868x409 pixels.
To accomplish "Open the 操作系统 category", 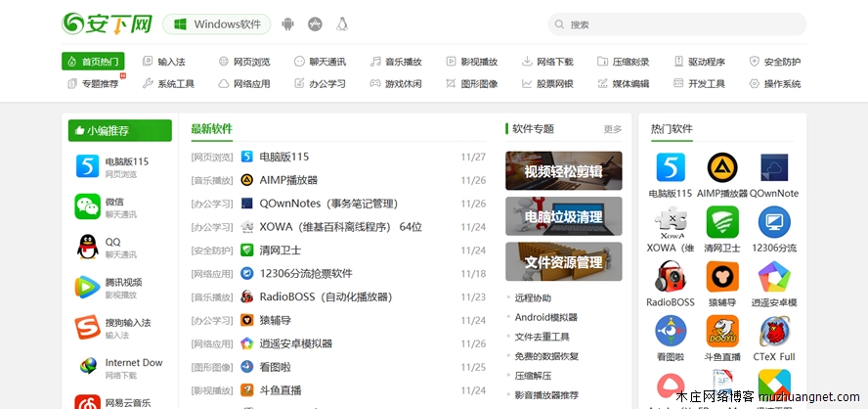I will click(775, 84).
